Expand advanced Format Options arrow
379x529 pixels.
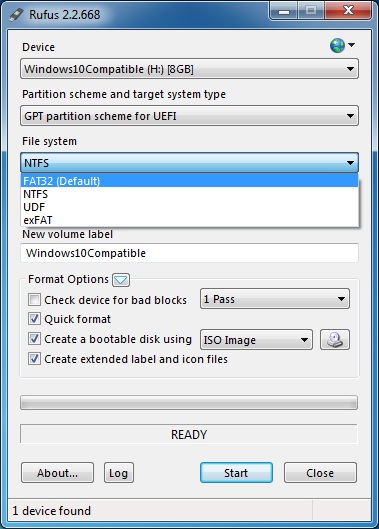tap(121, 280)
